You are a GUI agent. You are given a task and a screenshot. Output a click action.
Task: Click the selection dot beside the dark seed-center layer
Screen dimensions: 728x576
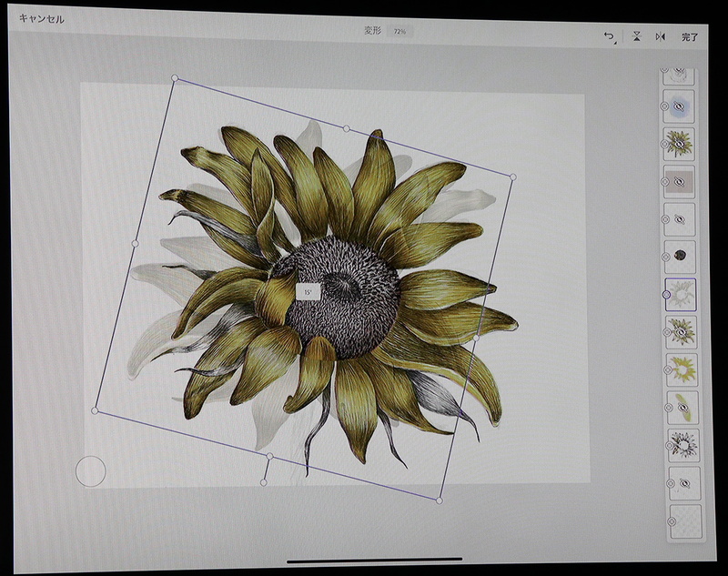pyautogui.click(x=666, y=257)
